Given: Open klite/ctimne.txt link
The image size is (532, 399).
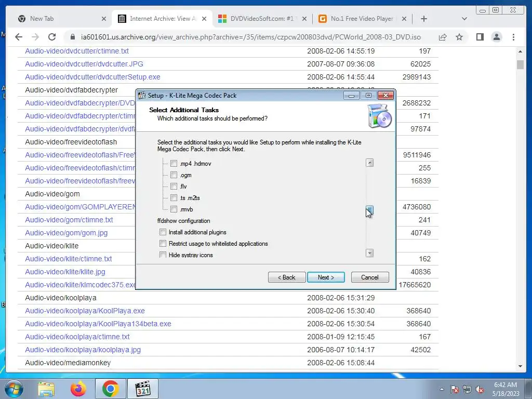Looking at the screenshot, I should [x=69, y=259].
